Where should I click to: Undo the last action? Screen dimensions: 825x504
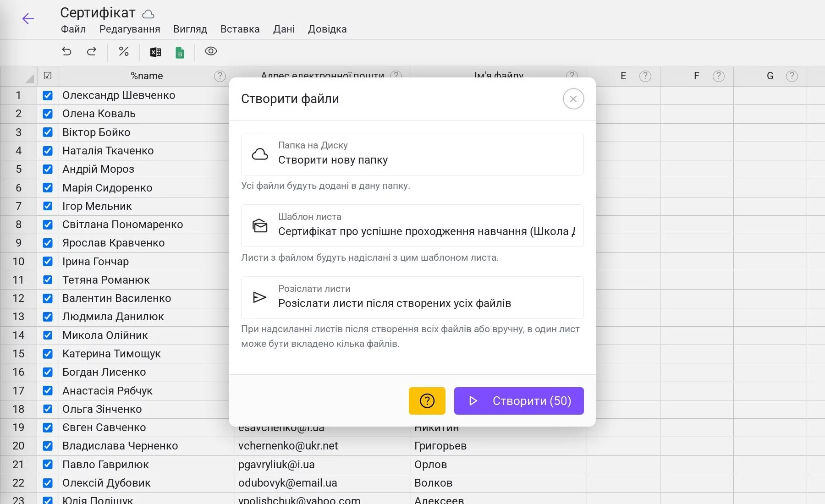click(x=67, y=51)
